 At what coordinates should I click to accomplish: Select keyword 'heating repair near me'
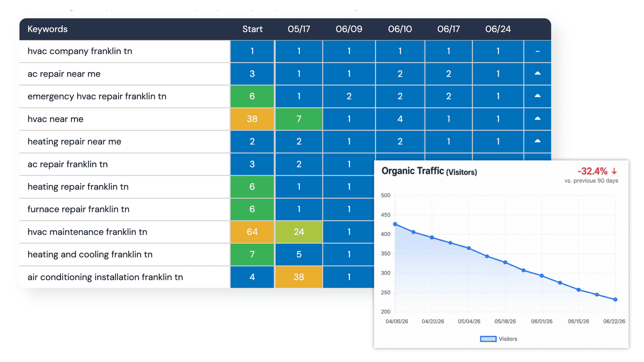74,141
